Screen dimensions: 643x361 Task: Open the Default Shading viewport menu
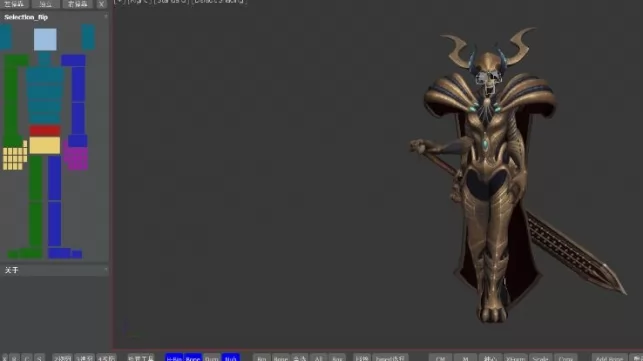219,2
